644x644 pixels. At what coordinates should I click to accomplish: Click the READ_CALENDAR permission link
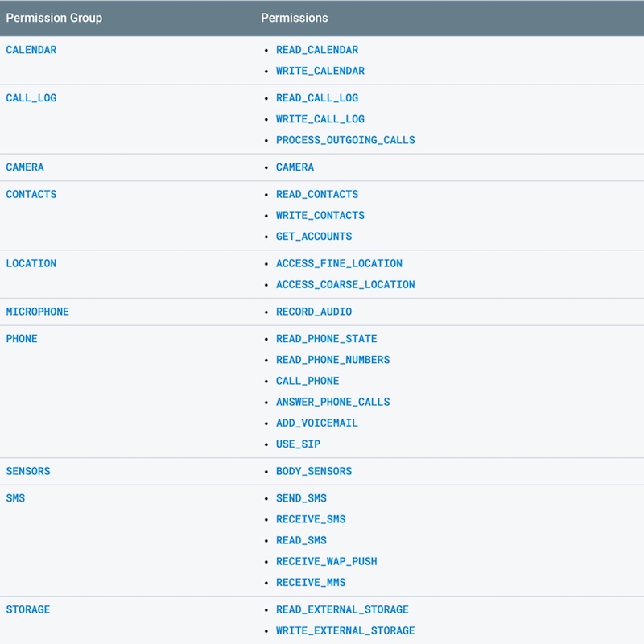tap(317, 50)
